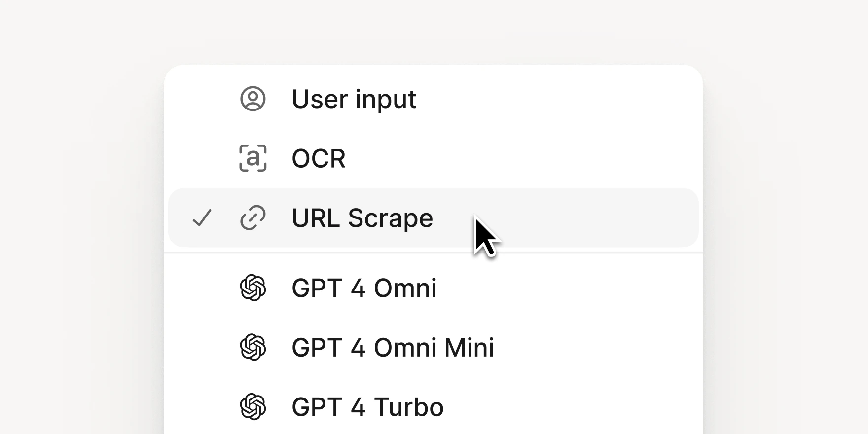The width and height of the screenshot is (868, 434).
Task: Select the User input menu entry
Action: coord(354,99)
